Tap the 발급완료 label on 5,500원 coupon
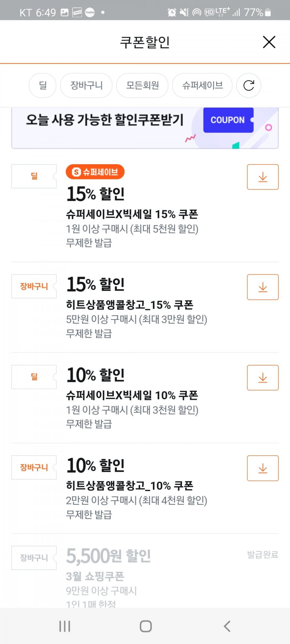The image size is (290, 644). (263, 554)
